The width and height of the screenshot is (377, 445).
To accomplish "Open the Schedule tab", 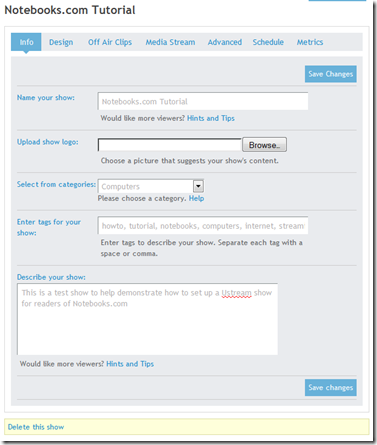I will 268,42.
